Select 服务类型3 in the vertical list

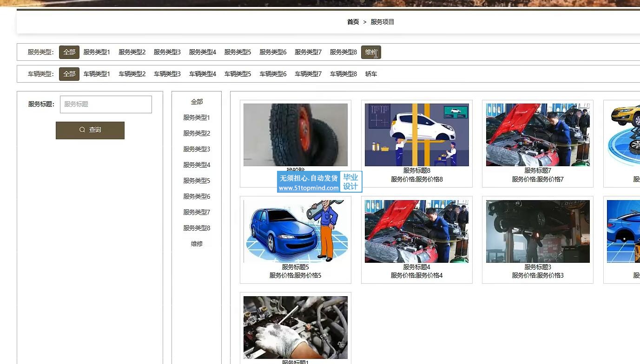(197, 149)
